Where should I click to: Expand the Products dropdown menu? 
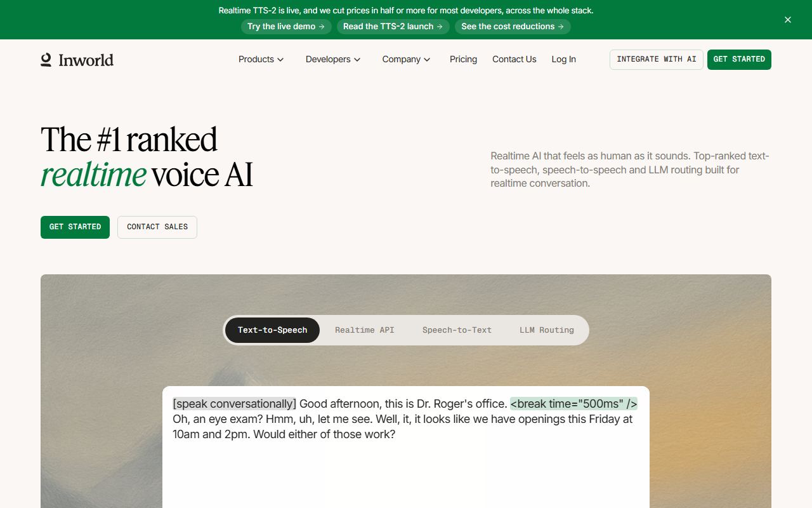tap(261, 59)
